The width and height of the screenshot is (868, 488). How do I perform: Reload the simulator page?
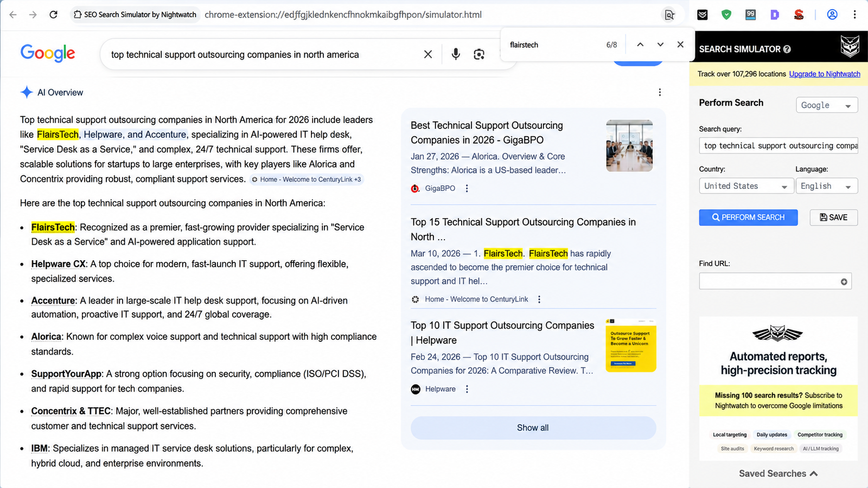tap(53, 15)
